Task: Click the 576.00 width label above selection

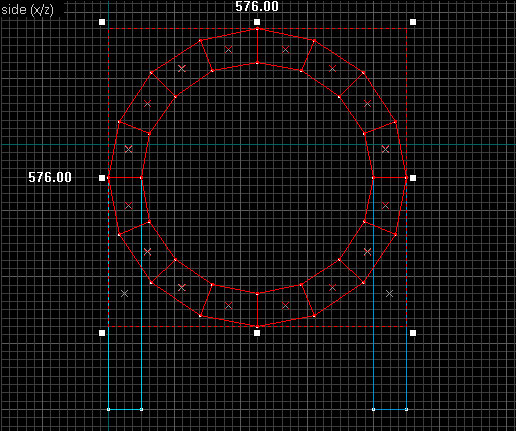Action: pyautogui.click(x=257, y=6)
